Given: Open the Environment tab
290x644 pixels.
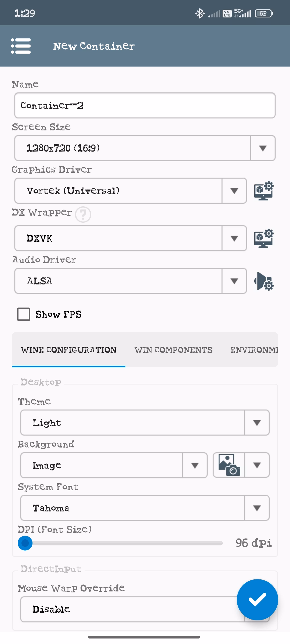Looking at the screenshot, I should point(254,350).
